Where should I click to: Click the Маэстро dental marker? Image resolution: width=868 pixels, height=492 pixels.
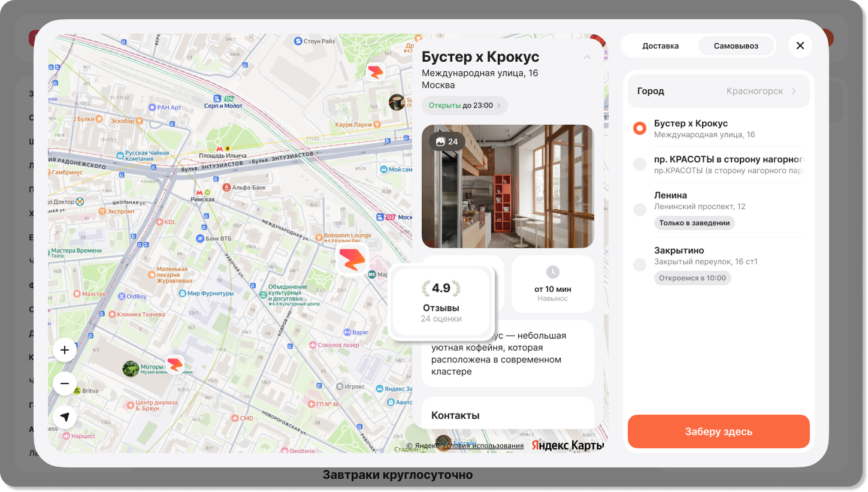point(77,294)
